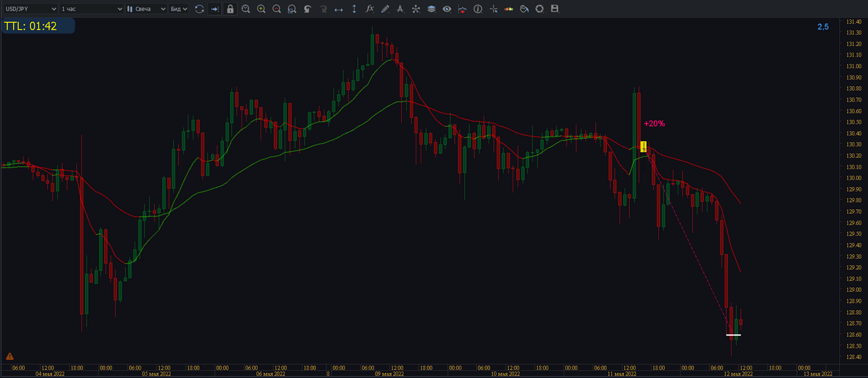Click the time-range zoom magnifier icon
This screenshot has width=868, height=378.
246,9
